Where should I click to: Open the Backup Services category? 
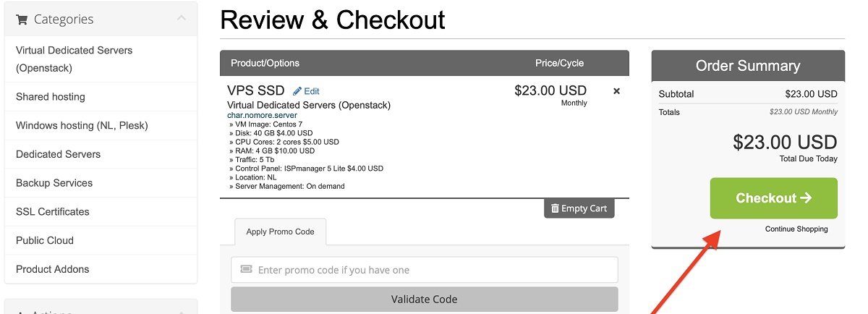click(54, 183)
